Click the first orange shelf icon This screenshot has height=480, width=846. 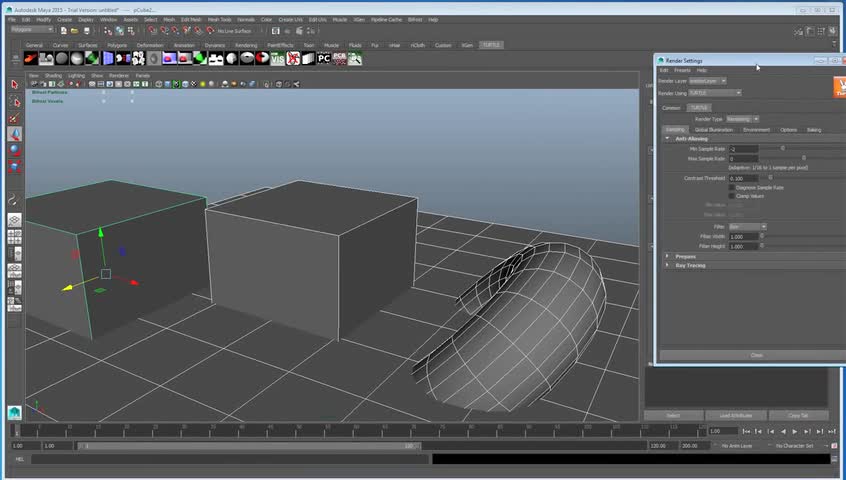point(31,58)
